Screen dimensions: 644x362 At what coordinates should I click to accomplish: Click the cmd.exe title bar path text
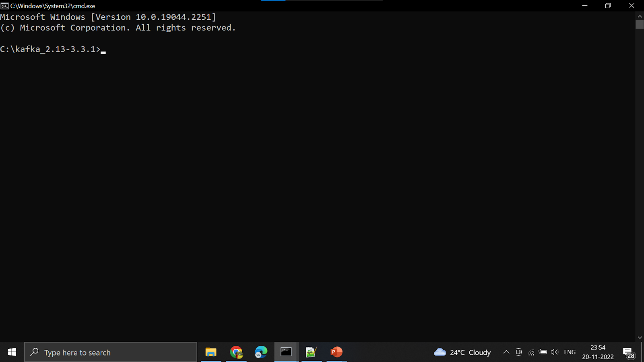(53, 6)
